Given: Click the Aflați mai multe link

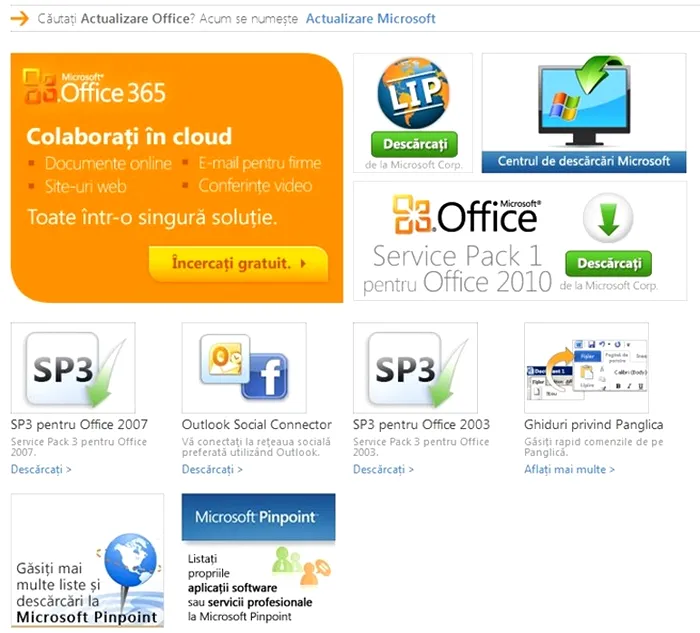Looking at the screenshot, I should click(569, 470).
